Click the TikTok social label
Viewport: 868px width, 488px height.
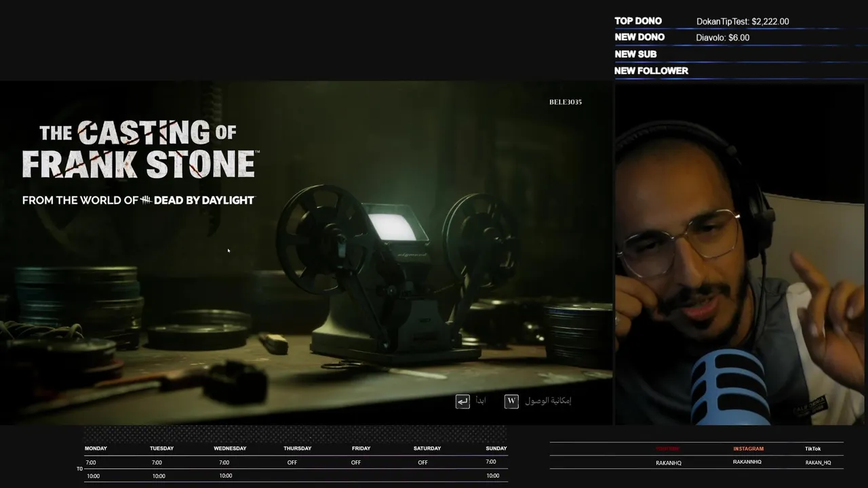(x=812, y=449)
